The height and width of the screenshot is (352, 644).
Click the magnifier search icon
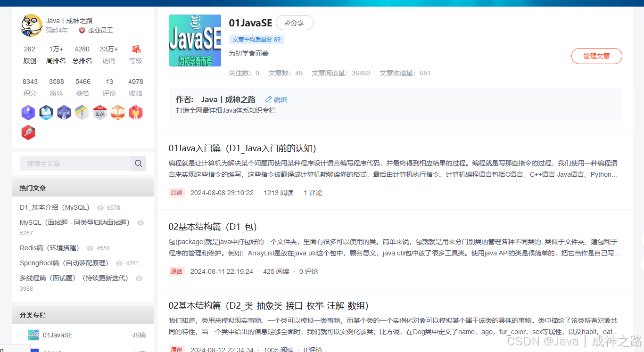139,164
